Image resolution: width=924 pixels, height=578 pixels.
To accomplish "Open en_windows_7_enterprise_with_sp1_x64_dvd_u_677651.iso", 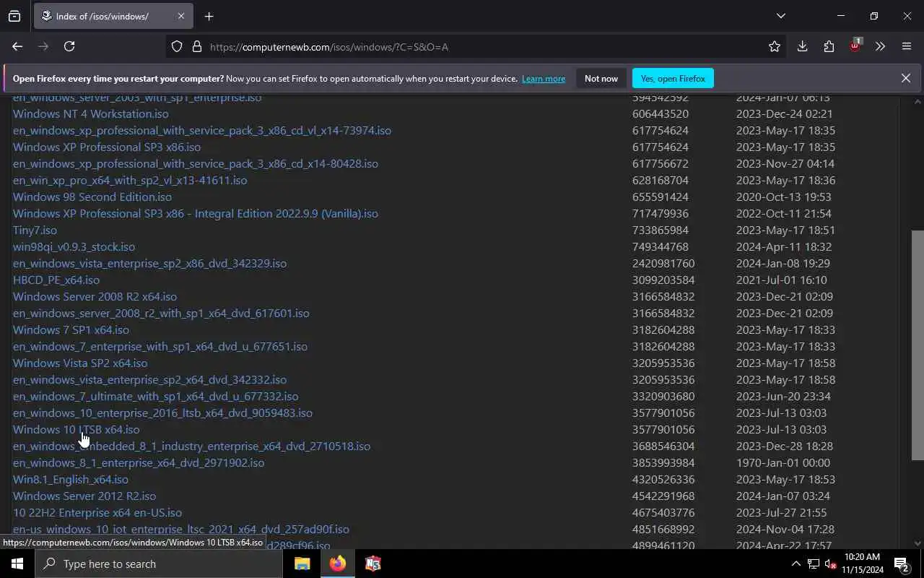I will click(160, 346).
